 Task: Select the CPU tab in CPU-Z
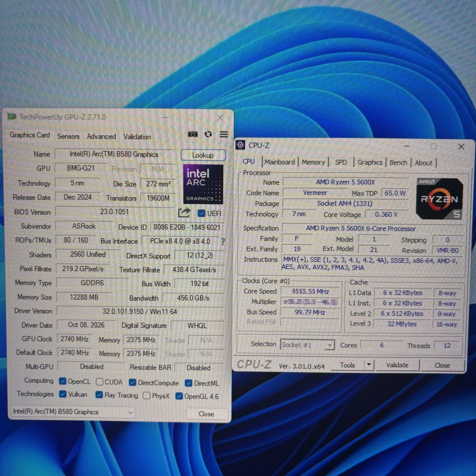[x=249, y=161]
